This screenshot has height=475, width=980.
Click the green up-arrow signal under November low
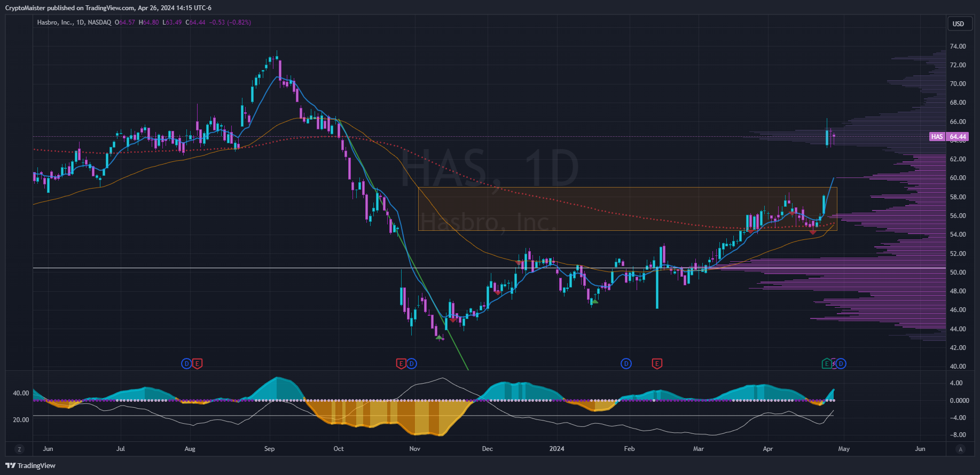point(439,337)
